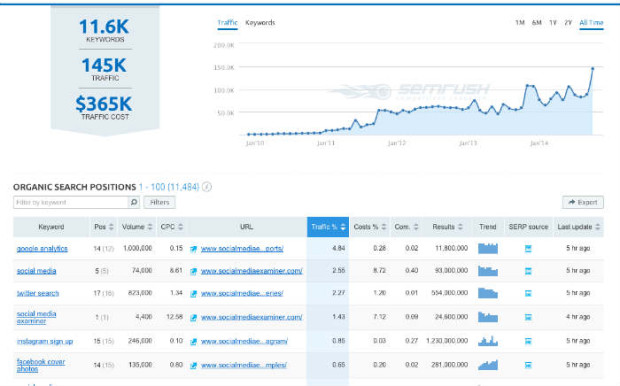This screenshot has width=620, height=386.
Task: Switch chart to Keywords tab
Action: click(260, 23)
